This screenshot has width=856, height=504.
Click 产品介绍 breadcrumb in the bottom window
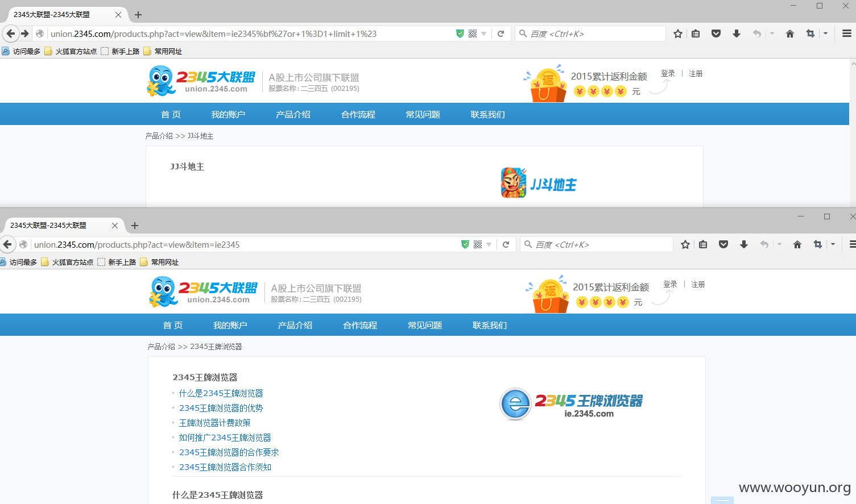[161, 347]
